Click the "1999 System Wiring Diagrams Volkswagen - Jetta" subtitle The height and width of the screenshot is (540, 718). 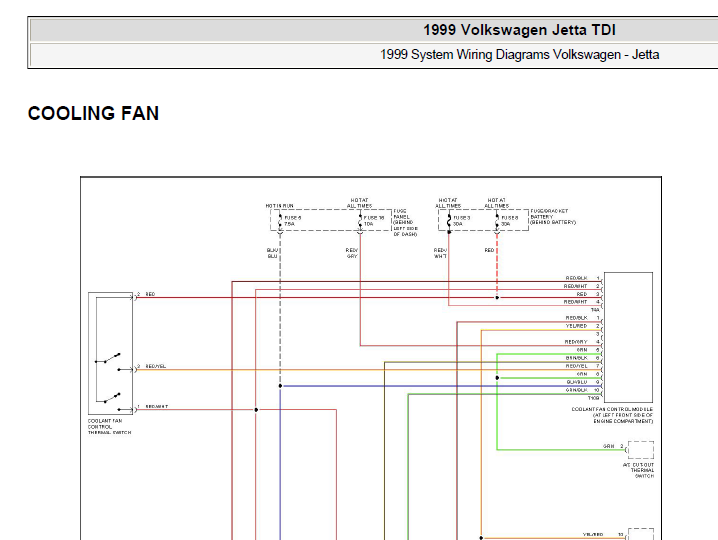coord(519,55)
